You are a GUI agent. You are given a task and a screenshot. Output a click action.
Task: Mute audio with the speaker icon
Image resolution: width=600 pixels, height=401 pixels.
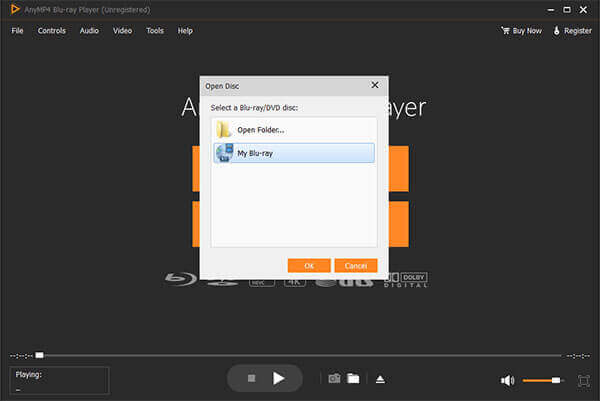point(508,380)
